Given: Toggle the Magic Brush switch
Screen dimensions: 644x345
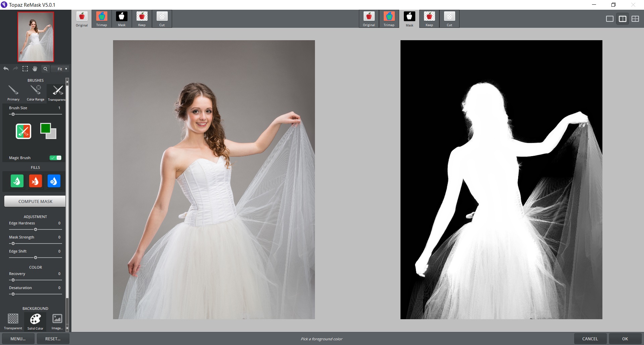Looking at the screenshot, I should 55,157.
